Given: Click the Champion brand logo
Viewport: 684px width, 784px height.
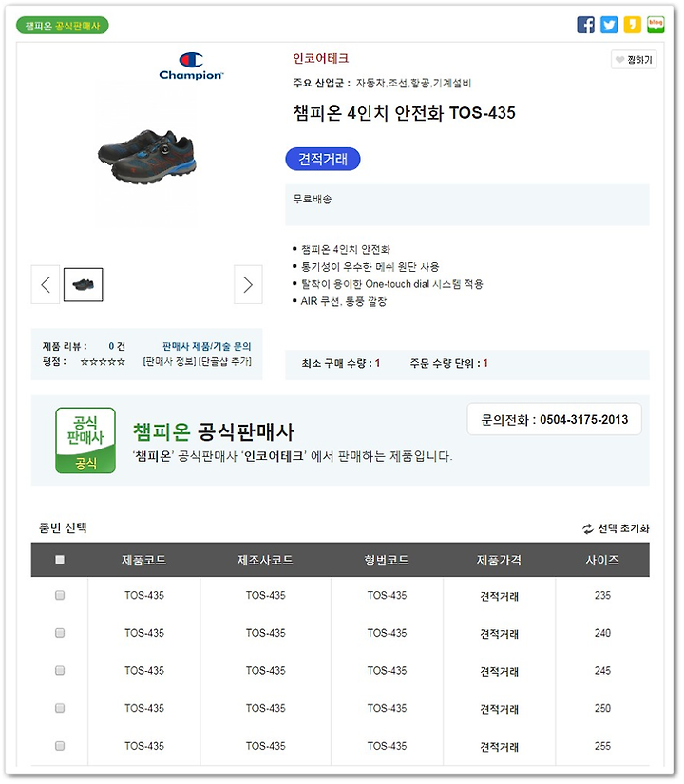Looking at the screenshot, I should [x=191, y=67].
